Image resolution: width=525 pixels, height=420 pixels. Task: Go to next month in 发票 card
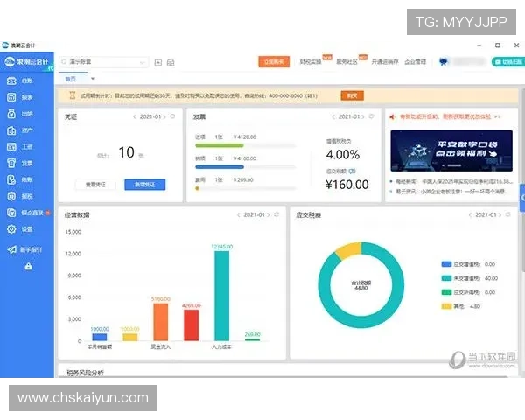(363, 117)
